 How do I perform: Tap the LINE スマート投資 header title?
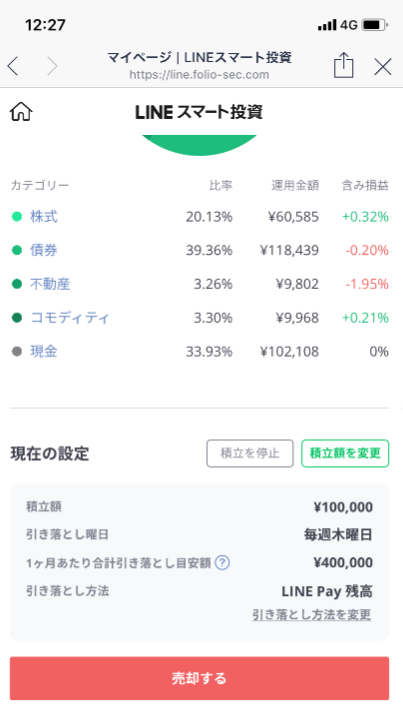199,112
